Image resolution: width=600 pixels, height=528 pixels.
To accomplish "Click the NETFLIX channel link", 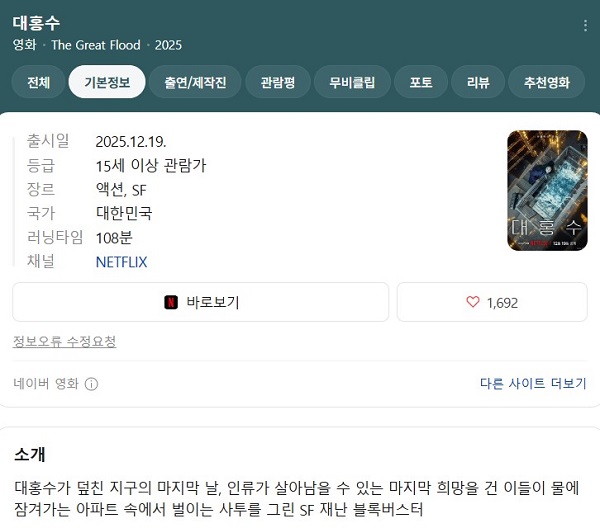I will click(x=121, y=262).
